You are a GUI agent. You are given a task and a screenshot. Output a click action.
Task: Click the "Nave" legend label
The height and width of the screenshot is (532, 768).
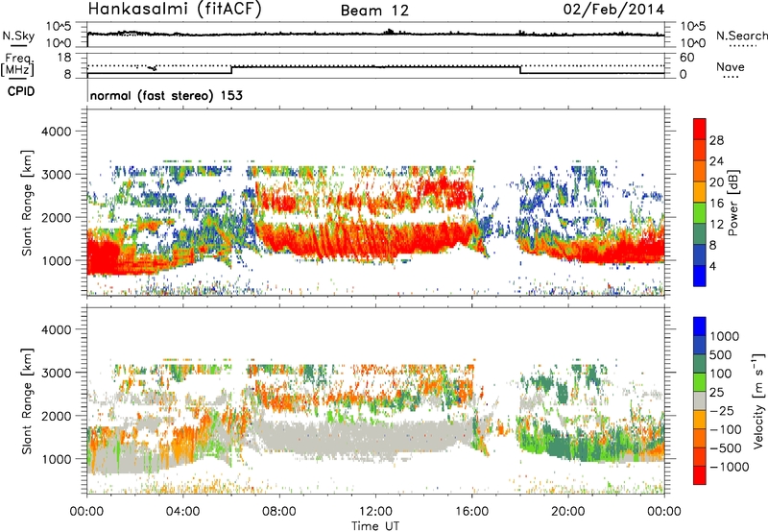pyautogui.click(x=731, y=66)
